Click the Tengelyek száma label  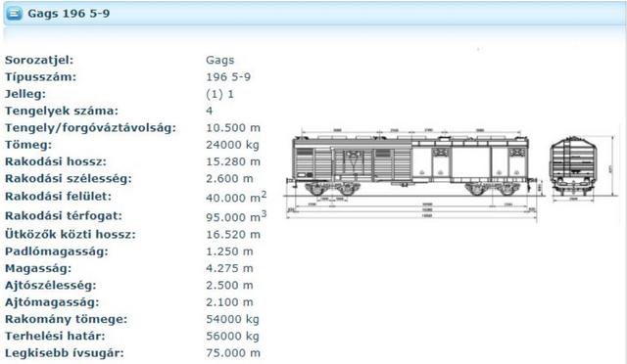tap(62, 112)
